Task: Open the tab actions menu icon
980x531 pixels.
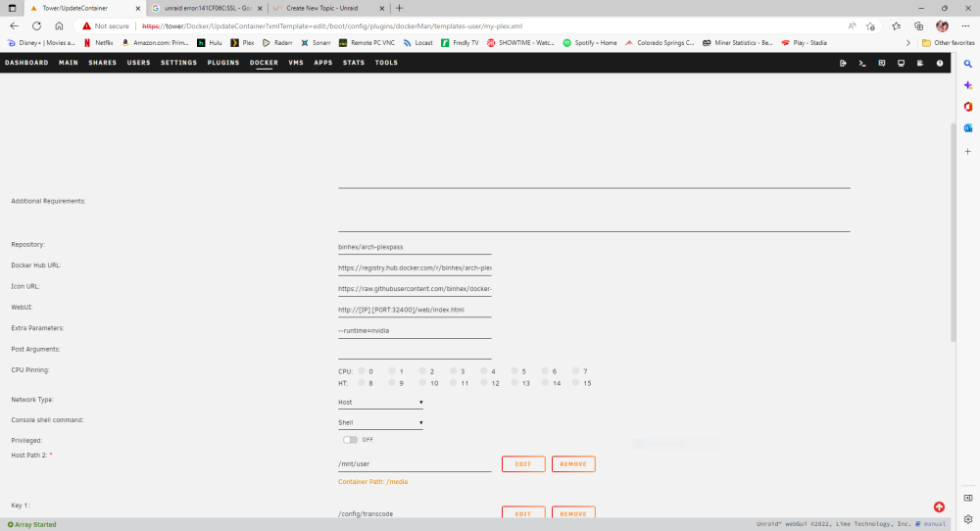Action: (12, 8)
